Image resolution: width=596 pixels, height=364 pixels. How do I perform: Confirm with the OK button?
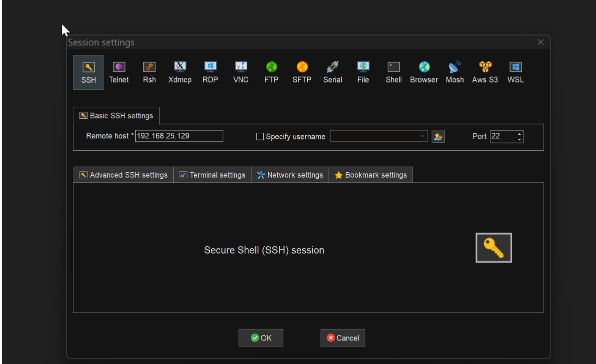tap(261, 338)
